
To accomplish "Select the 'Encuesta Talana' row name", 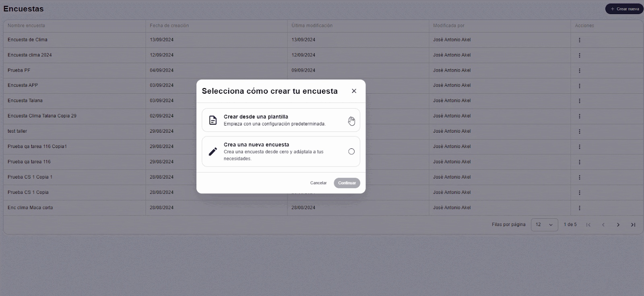I will [x=25, y=101].
